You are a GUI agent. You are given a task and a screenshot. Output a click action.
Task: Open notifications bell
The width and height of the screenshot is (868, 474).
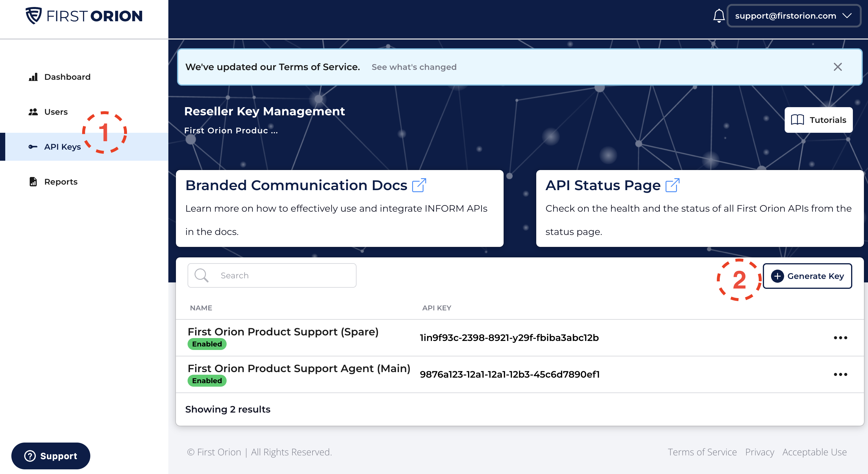[719, 16]
